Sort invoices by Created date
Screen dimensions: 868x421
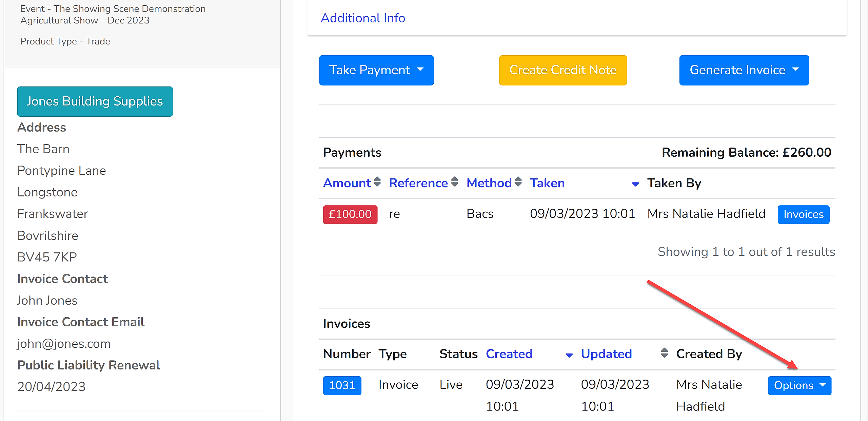[530, 354]
